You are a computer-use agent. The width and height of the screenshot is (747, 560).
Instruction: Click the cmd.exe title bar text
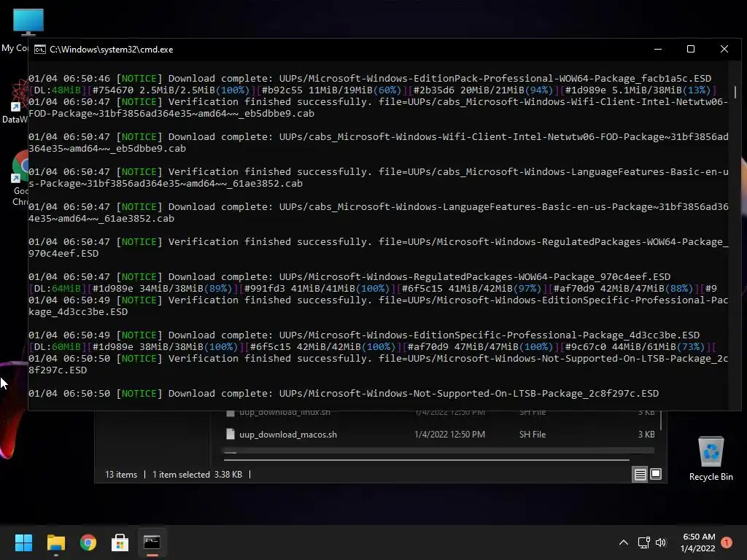(112, 50)
